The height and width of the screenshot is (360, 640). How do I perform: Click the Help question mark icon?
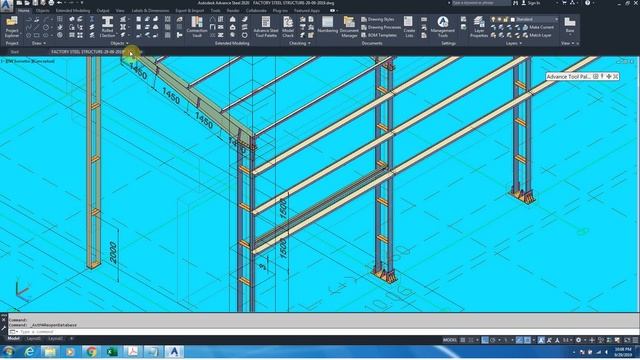coord(587,3)
